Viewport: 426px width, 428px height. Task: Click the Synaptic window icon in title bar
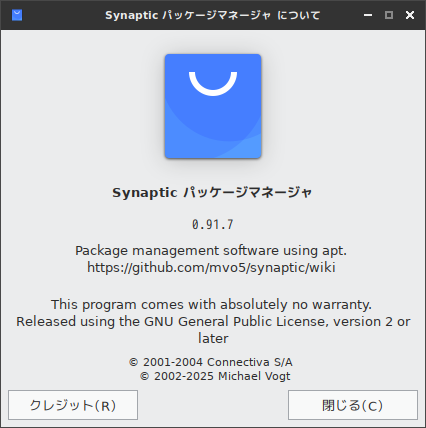[x=17, y=15]
